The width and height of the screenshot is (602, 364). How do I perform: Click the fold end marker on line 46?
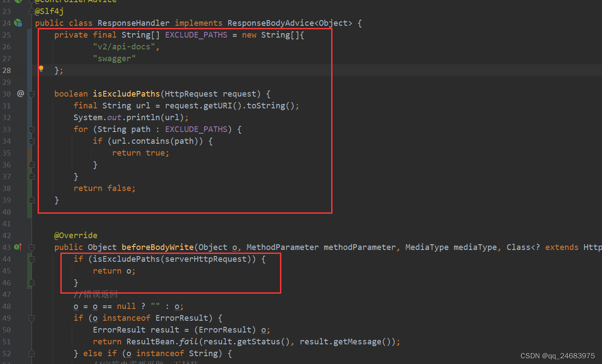pyautogui.click(x=31, y=283)
